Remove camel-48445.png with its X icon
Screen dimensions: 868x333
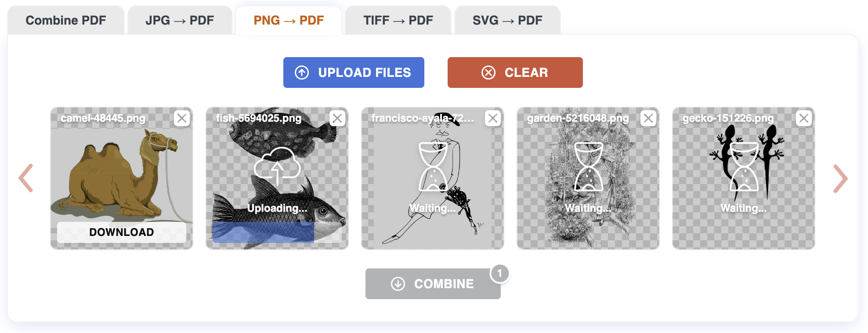pos(182,118)
